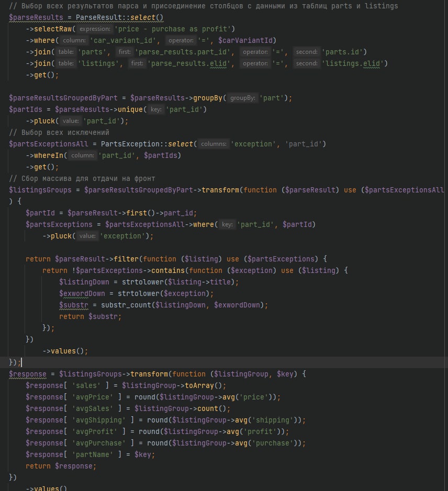This screenshot has height=491, width=448.
Task: Click the comment 'Выбор всех исключений'
Action: 59,132
